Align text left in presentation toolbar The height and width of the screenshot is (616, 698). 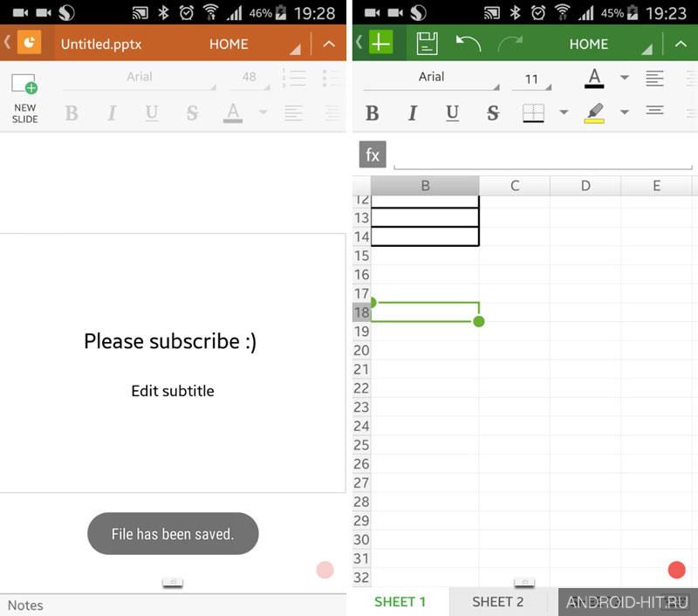click(x=293, y=113)
